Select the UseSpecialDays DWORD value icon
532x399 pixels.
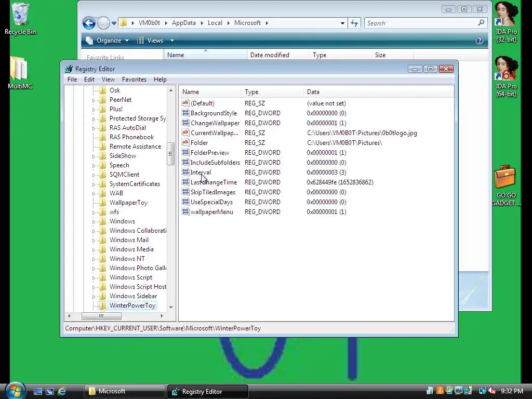pos(185,202)
